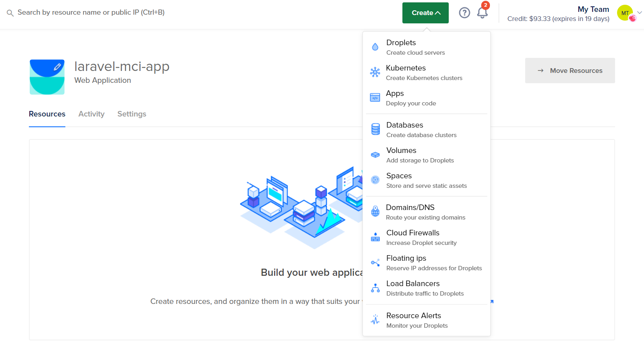Viewport: 644px width, 359px height.
Task: Choose Databases in the Create menu
Action: (427, 130)
